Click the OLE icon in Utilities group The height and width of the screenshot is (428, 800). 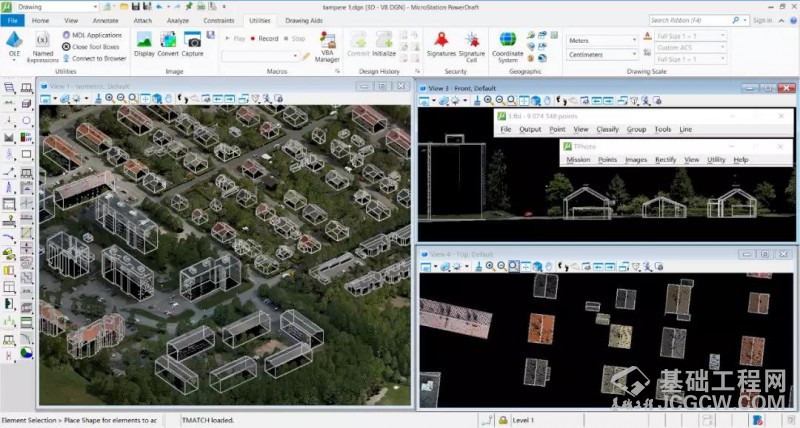15,42
